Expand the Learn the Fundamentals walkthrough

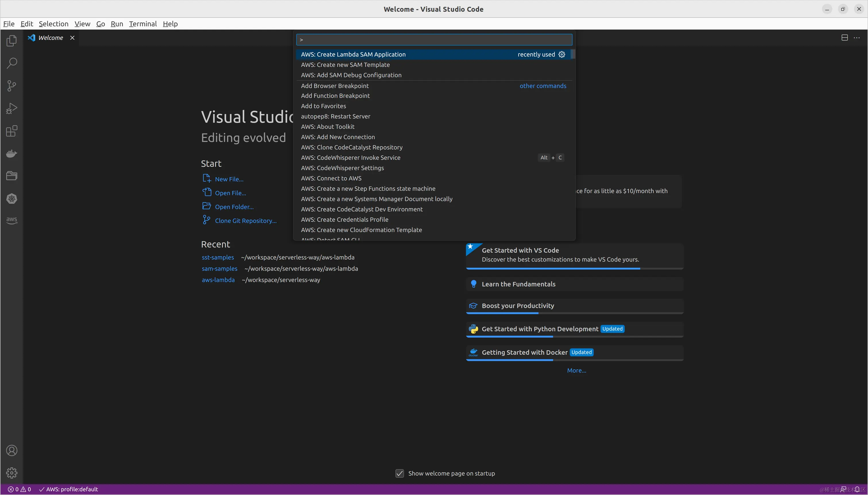pyautogui.click(x=518, y=284)
